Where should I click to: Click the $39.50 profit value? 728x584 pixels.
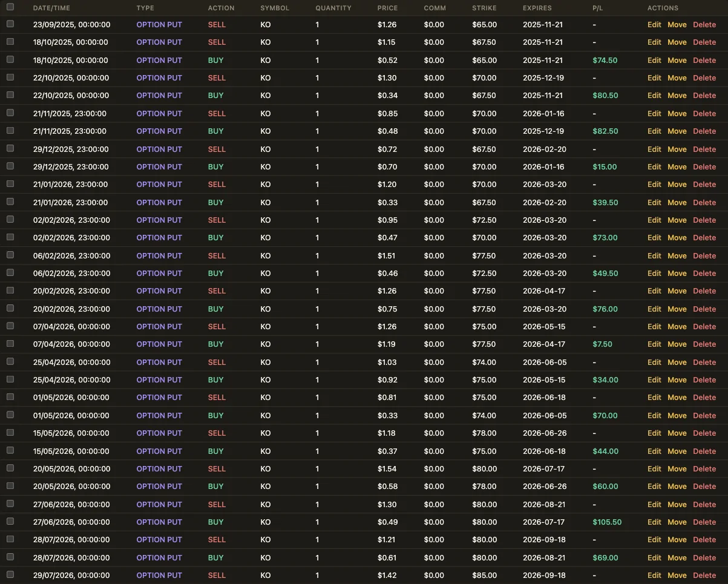(605, 203)
